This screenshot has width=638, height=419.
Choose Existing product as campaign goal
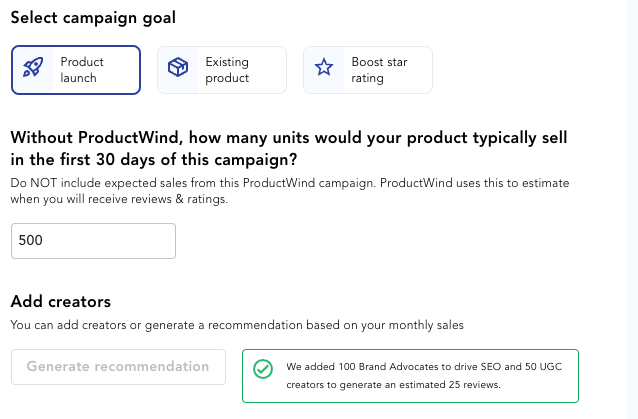222,70
